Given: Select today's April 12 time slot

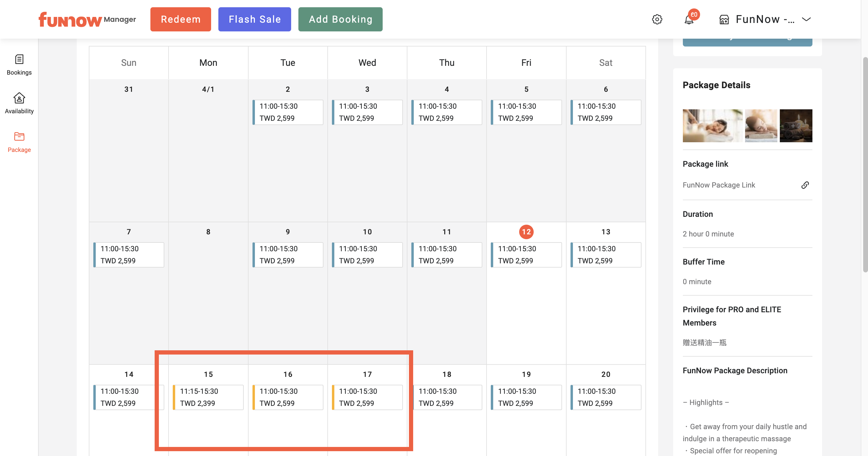Looking at the screenshot, I should pyautogui.click(x=526, y=255).
